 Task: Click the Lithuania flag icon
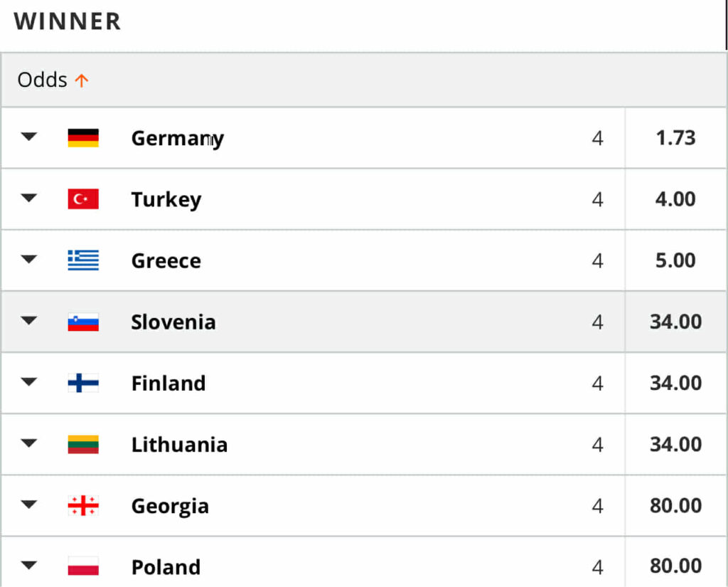click(x=83, y=445)
